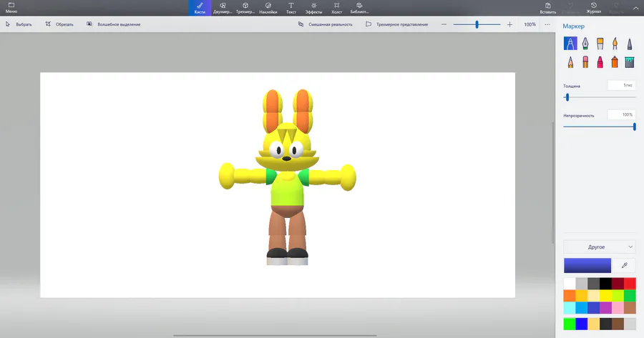Image resolution: width=644 pixels, height=338 pixels.
Task: Click the Вставить (Paste) icon
Action: (548, 8)
